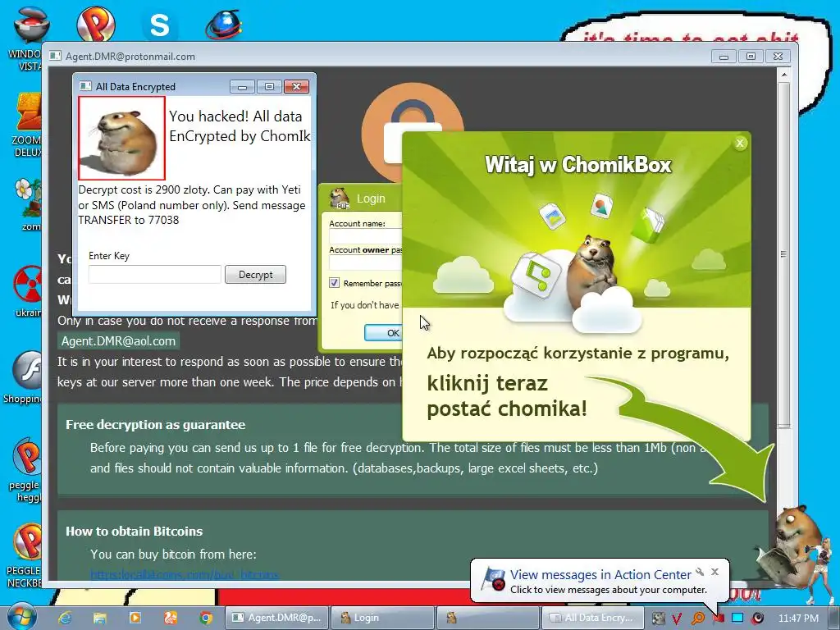Click OK in the Login dialog

(x=383, y=333)
